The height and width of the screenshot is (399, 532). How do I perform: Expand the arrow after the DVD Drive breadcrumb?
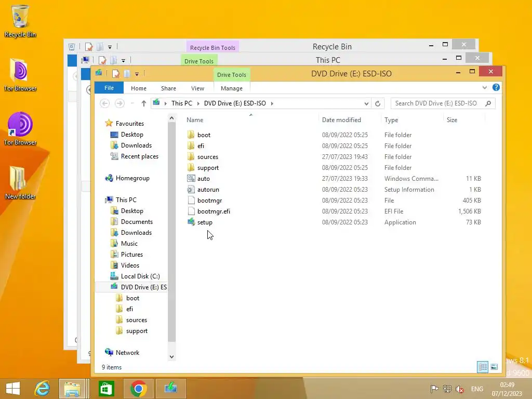pos(272,103)
